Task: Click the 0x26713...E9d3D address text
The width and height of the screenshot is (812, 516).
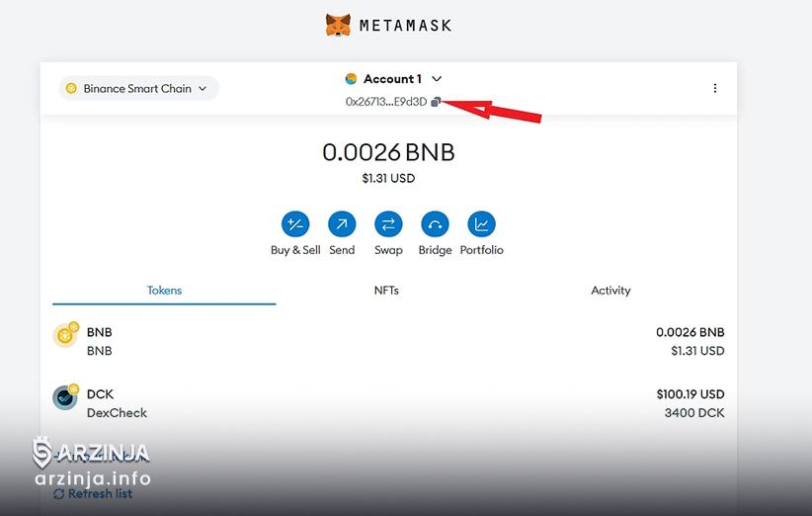Action: pyautogui.click(x=386, y=102)
